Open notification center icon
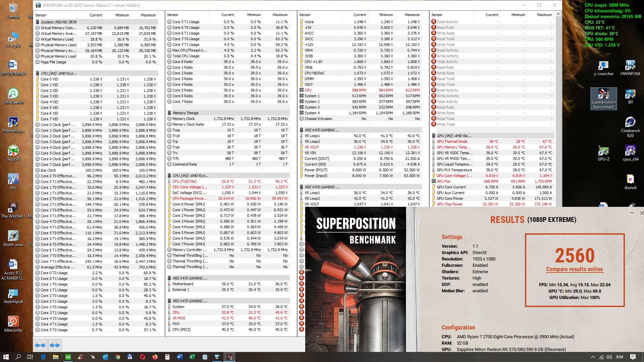This screenshot has height=362, width=644. (633, 357)
